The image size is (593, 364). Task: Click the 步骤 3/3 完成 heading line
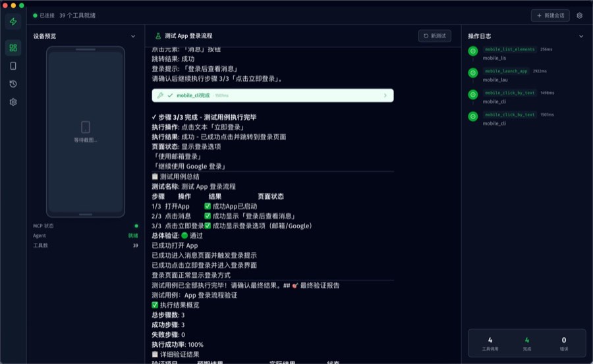click(204, 117)
